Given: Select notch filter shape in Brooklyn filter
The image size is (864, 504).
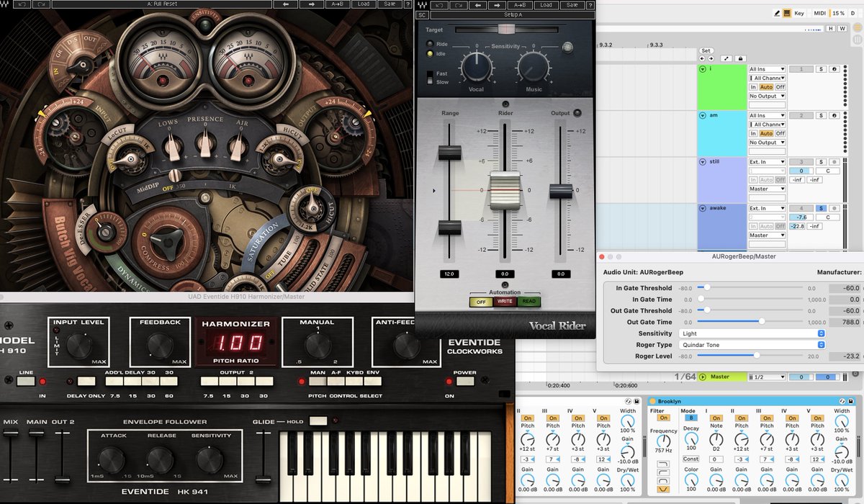Looking at the screenshot, I should click(x=663, y=489).
